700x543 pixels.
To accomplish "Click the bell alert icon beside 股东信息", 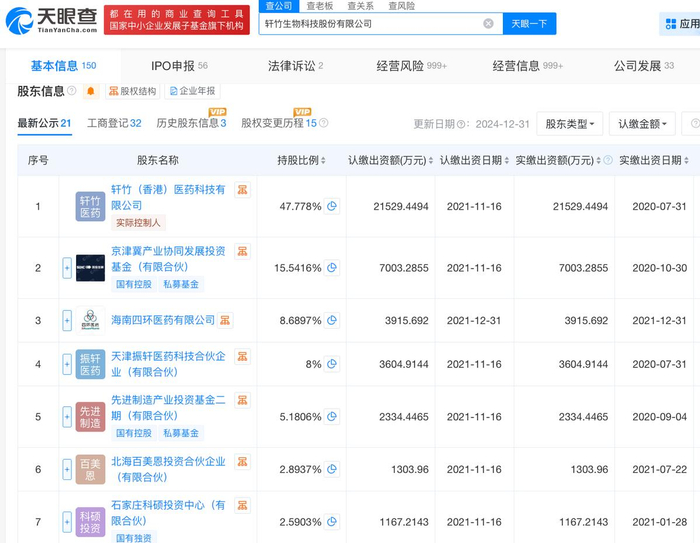I will click(x=91, y=92).
